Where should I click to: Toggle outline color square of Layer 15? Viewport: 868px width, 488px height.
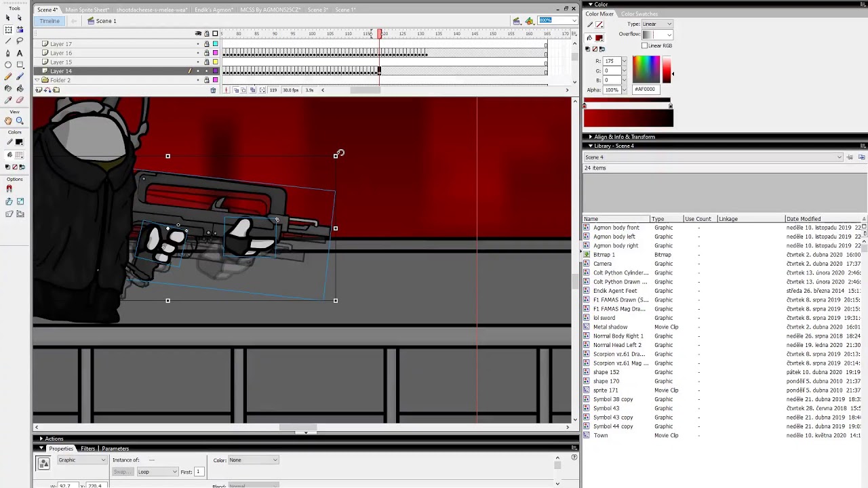216,62
